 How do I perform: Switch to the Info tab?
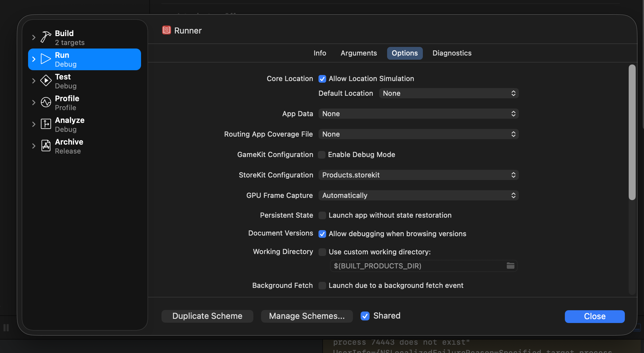[x=320, y=53]
